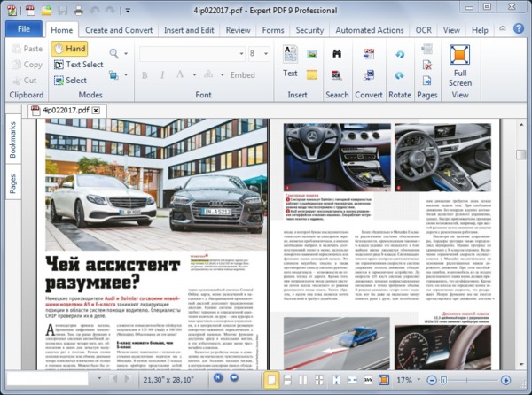Screen dimensions: 532x395
Task: Open the Pages side panel
Action: (x=13, y=183)
